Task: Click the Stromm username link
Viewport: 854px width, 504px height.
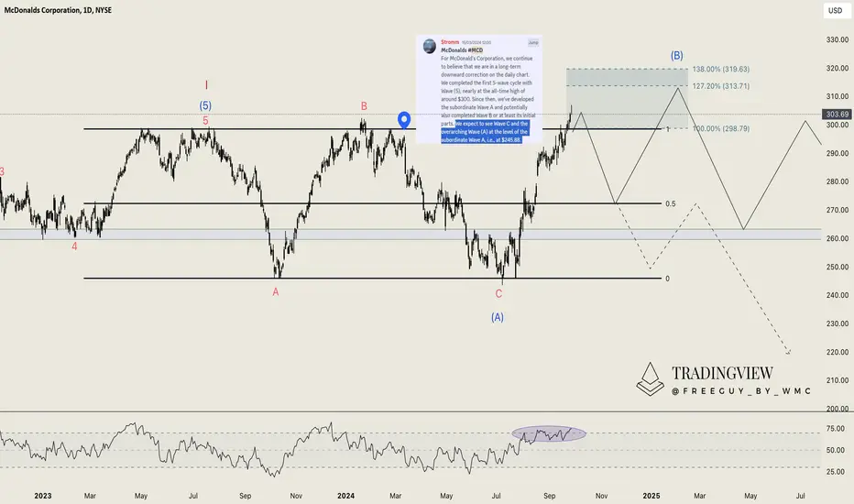Action: pos(450,42)
